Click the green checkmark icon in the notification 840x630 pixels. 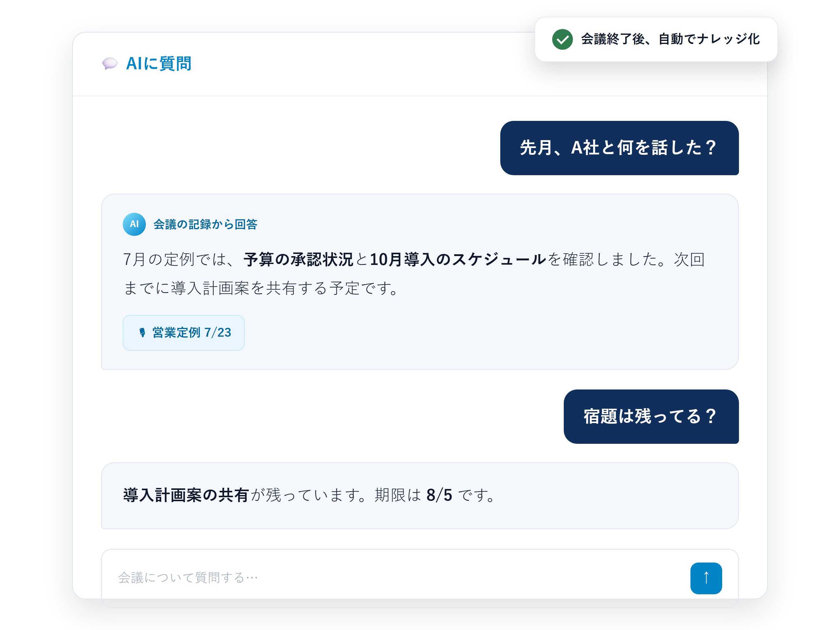pos(562,39)
